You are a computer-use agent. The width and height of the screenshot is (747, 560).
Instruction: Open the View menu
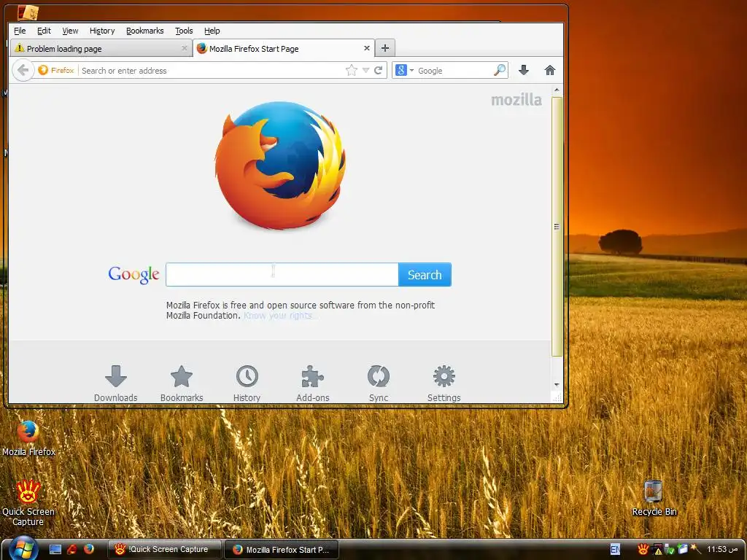coord(70,31)
